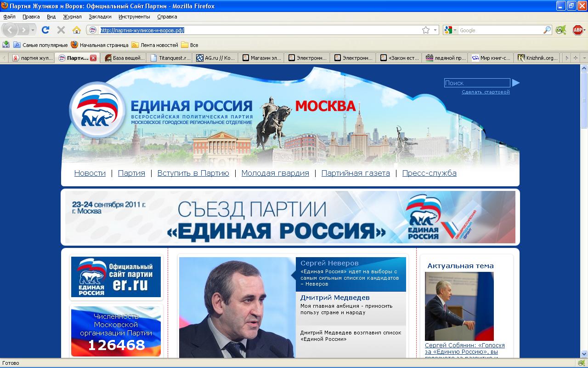The height and width of the screenshot is (368, 588).
Task: Open the Инструменты menu
Action: pos(134,17)
